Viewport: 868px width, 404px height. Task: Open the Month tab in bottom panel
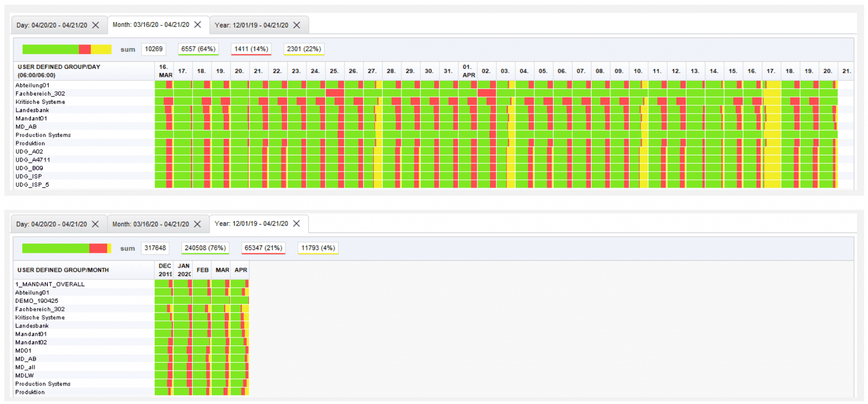click(153, 224)
